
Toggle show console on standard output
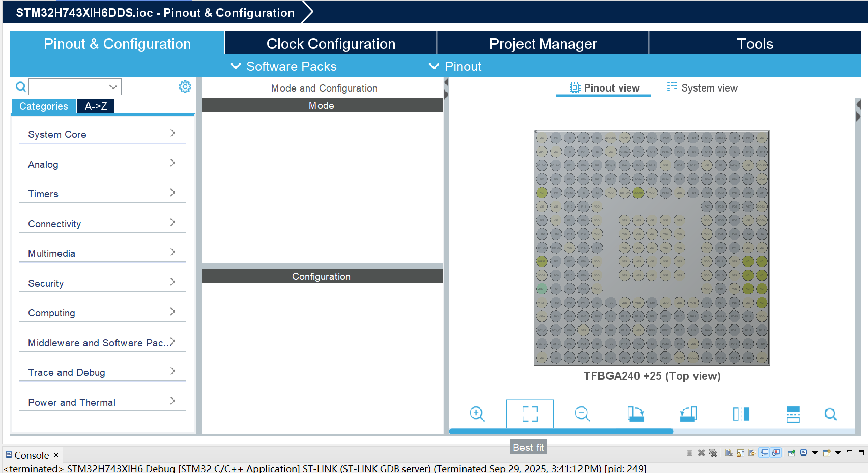(764, 453)
